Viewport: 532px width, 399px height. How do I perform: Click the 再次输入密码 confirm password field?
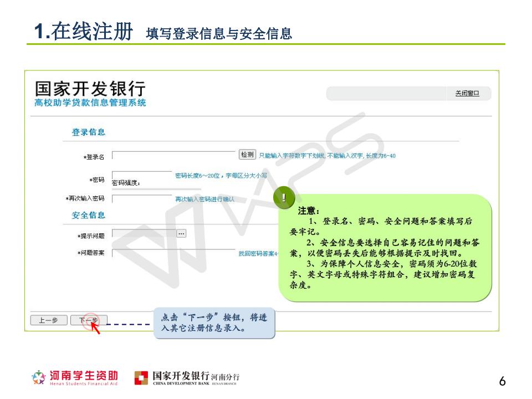(x=142, y=198)
